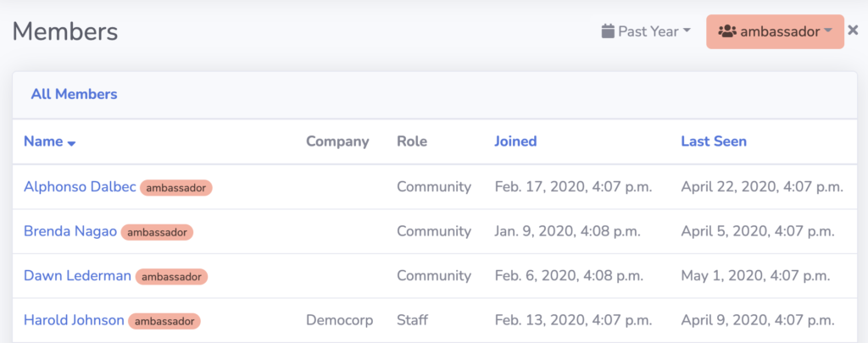Click ambassador tag next to Alphonso Dalbec

[176, 188]
